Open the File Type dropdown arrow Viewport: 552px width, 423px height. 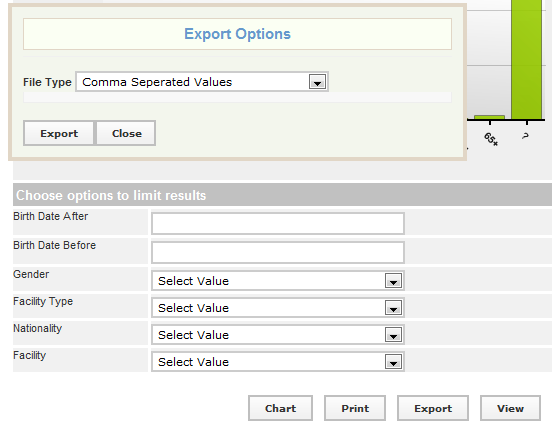(317, 82)
